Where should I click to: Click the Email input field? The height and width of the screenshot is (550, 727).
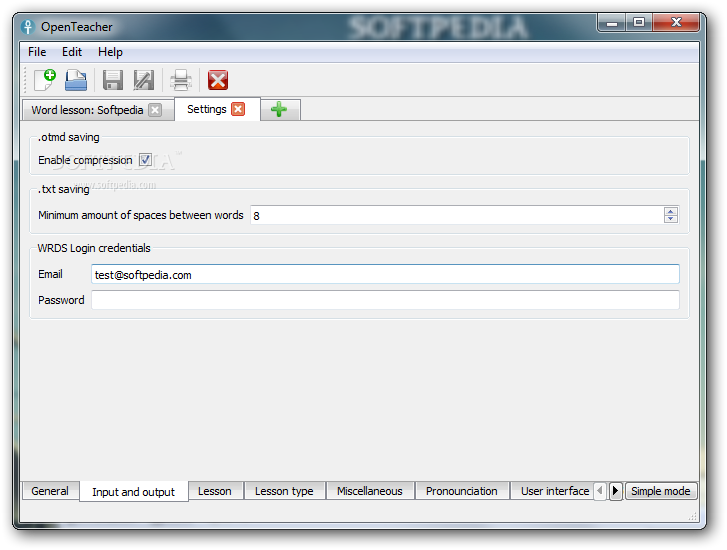pyautogui.click(x=385, y=275)
